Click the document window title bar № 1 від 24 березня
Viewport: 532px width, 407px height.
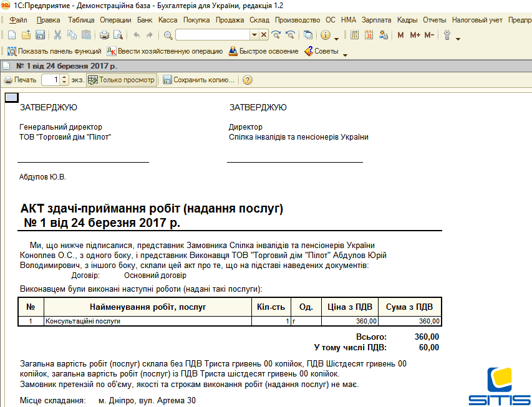(266, 66)
